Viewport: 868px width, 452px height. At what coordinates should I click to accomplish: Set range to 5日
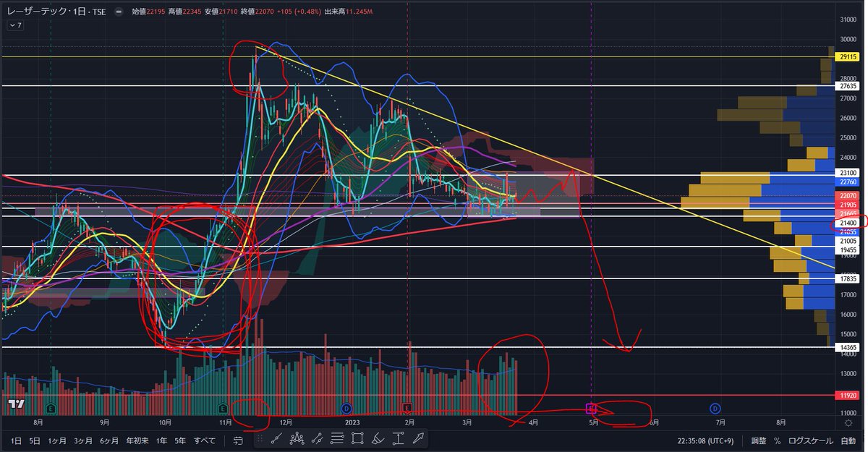[x=34, y=440]
